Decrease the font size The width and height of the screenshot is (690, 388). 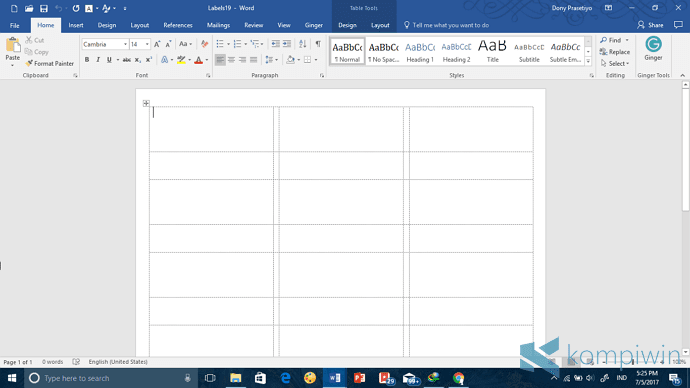click(x=168, y=44)
